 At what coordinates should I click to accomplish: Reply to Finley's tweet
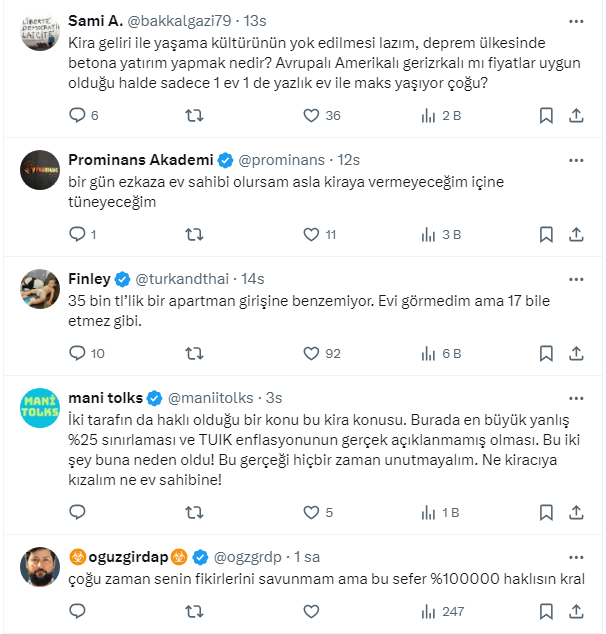[78, 353]
